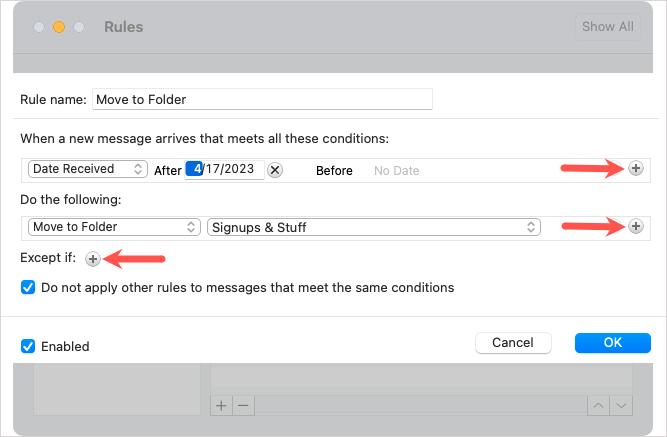This screenshot has height=437, width=667.
Task: Move the rule down with the down arrow
Action: (622, 405)
